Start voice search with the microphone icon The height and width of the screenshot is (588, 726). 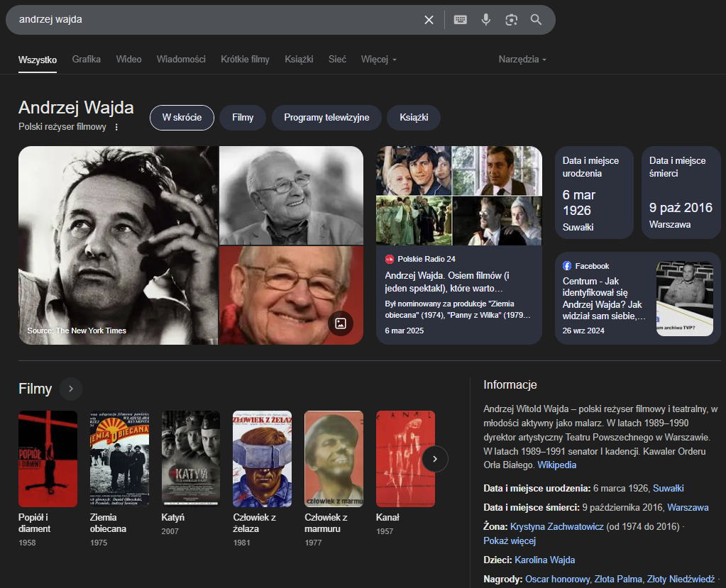[485, 20]
